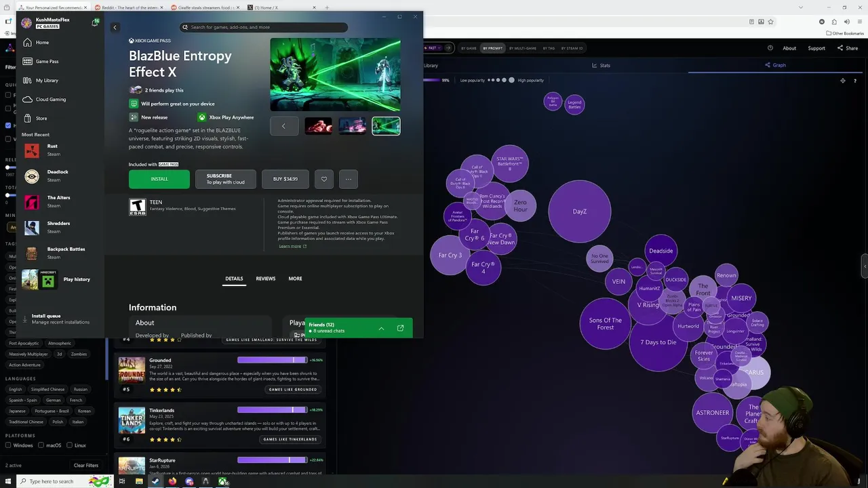Select the largest high-popularity dot
This screenshot has height=488, width=868.
tap(512, 80)
